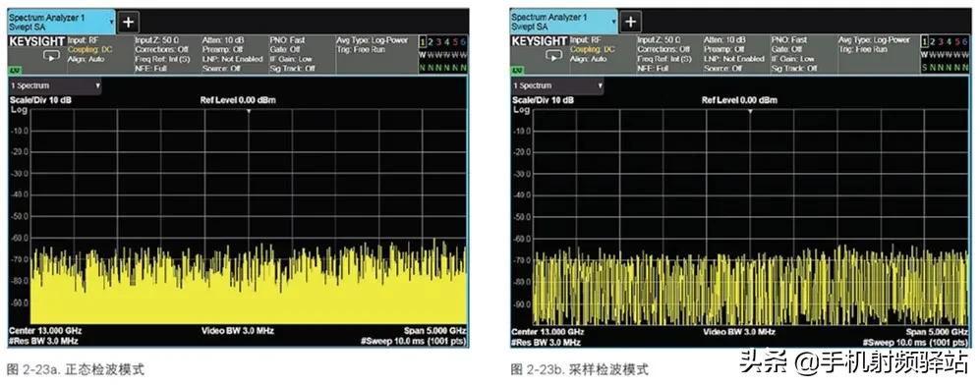Click 'Corrections: Off' in the Fig 2-23a analyzer
The image size is (980, 386).
point(161,49)
